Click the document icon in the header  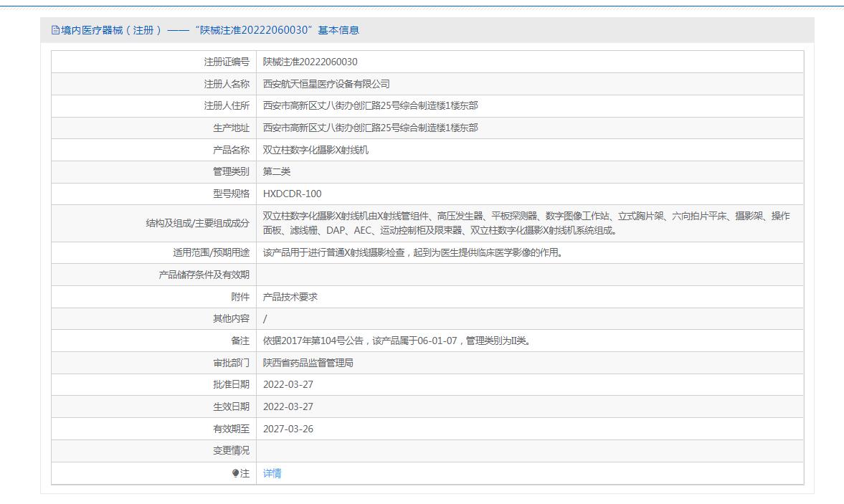pyautogui.click(x=55, y=30)
